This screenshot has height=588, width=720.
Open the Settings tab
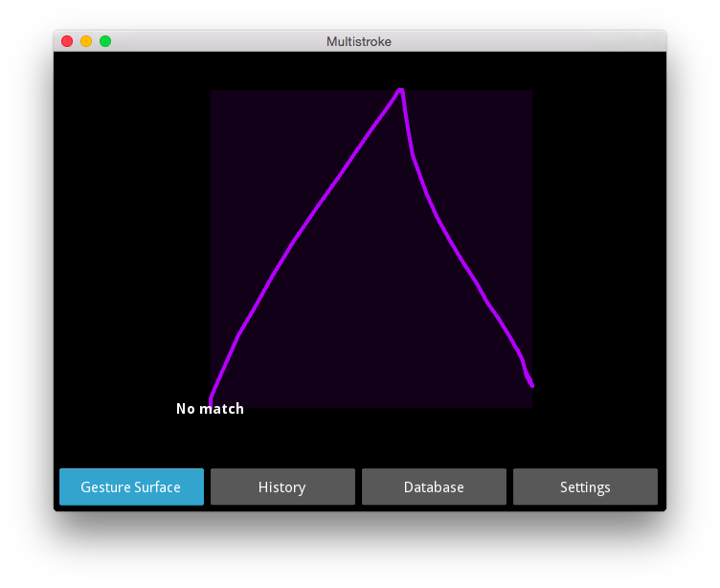[x=585, y=486]
